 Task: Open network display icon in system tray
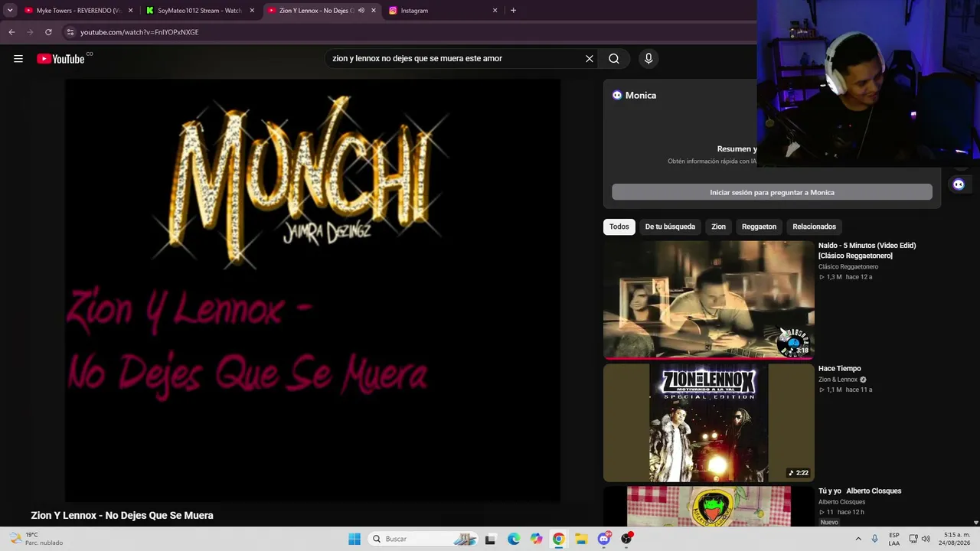coord(913,539)
